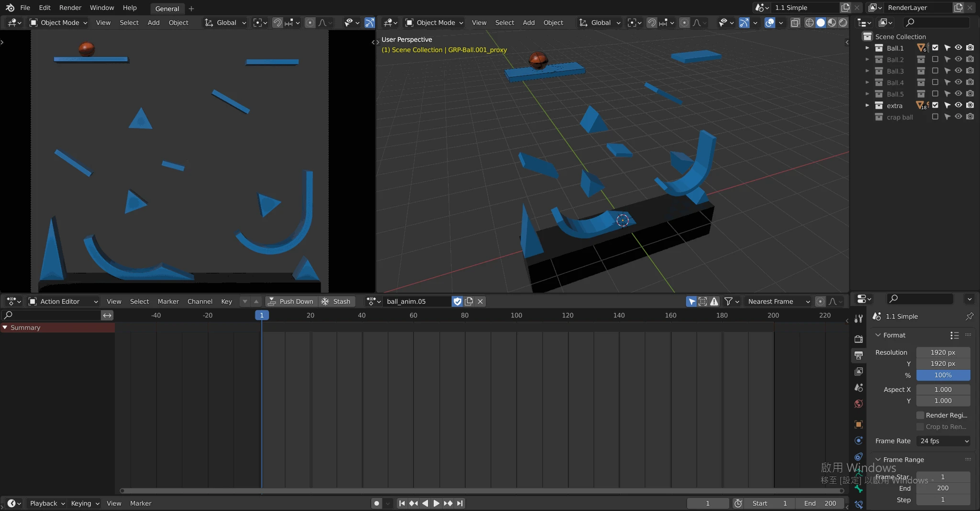
Task: Expand the extra collection
Action: (867, 105)
